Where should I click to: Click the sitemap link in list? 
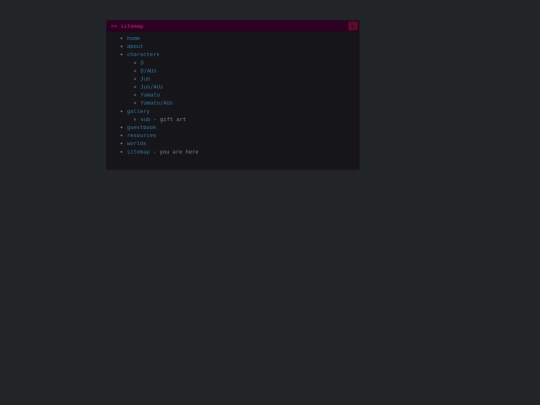[138, 152]
